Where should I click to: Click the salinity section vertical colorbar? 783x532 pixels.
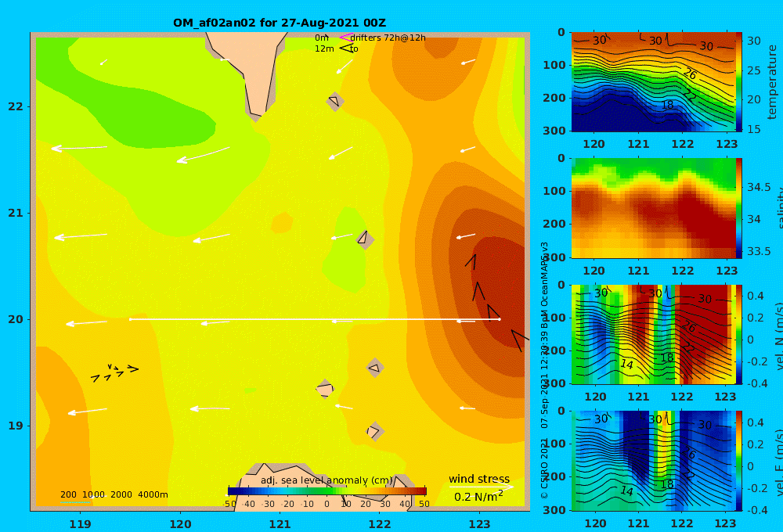[x=739, y=208]
